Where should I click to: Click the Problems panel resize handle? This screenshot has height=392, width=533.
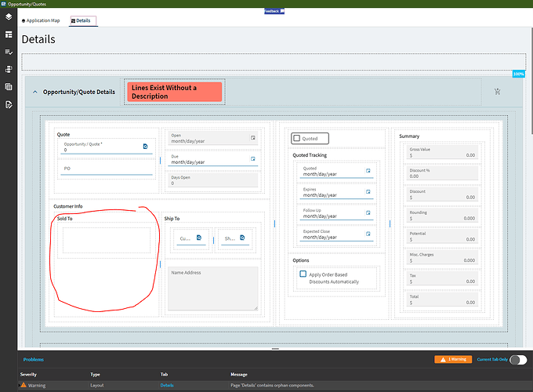[275, 349]
